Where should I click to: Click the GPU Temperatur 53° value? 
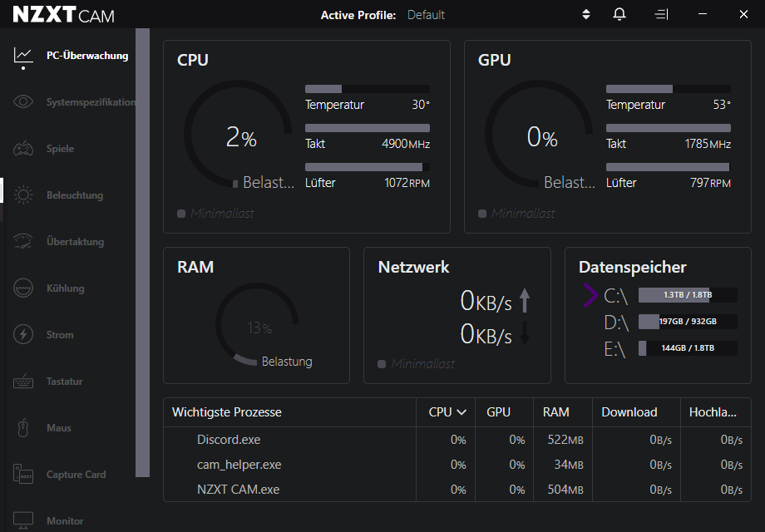[x=722, y=105]
